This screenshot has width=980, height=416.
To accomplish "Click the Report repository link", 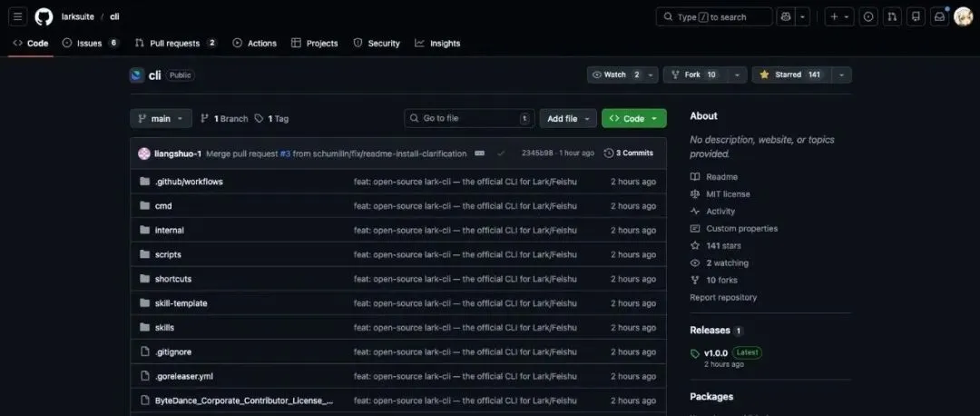I will tap(723, 298).
